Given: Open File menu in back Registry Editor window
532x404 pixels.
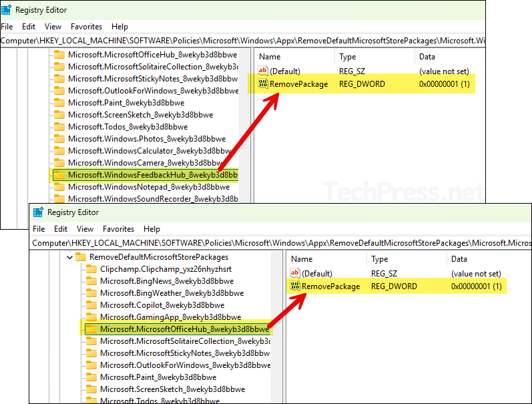Looking at the screenshot, I should tap(7, 27).
